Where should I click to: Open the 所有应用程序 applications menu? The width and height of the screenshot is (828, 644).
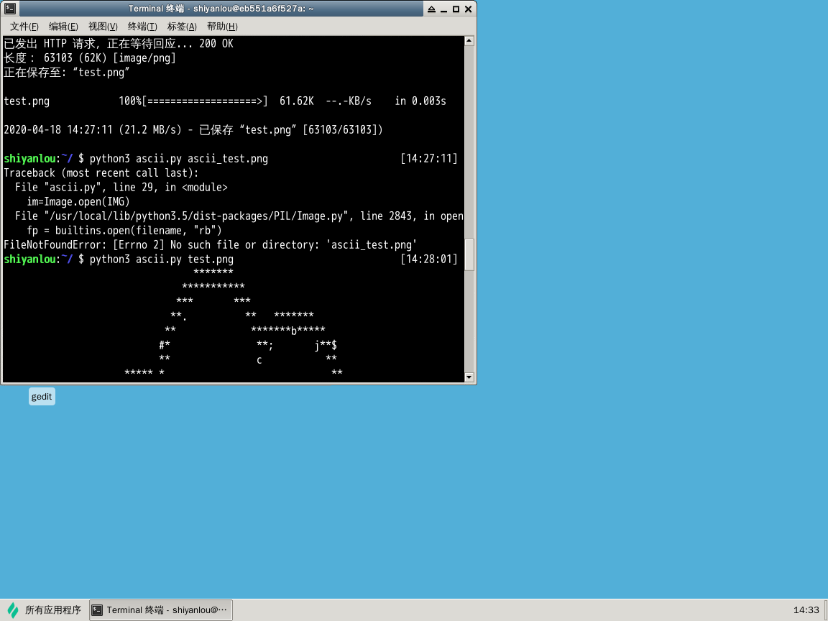(52, 610)
